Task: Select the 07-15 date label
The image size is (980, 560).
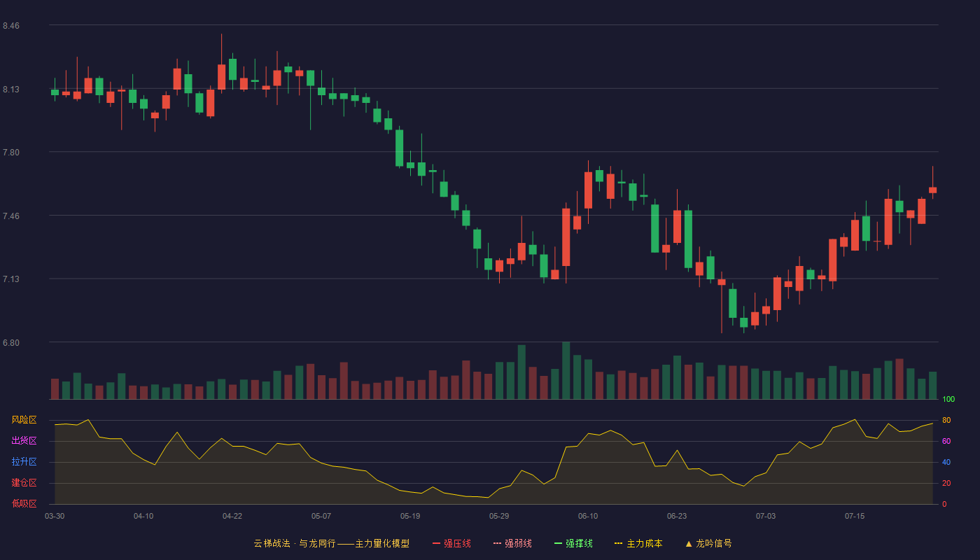Action: click(855, 516)
